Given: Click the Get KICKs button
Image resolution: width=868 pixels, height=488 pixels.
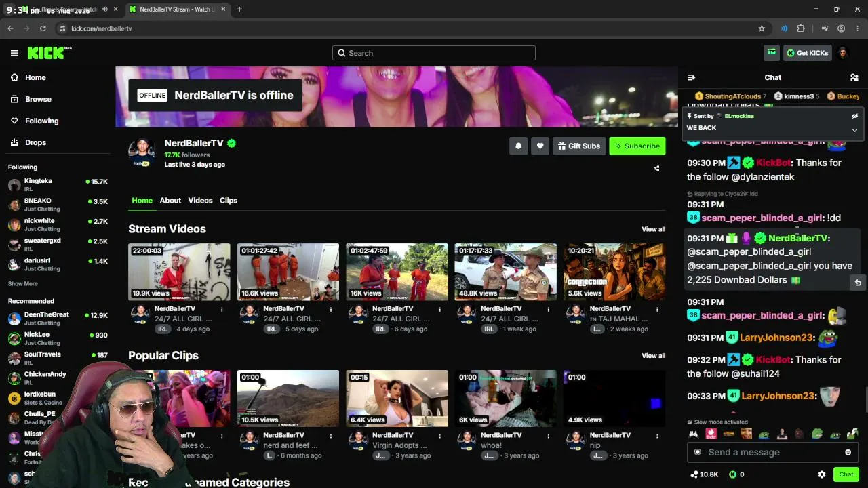Looking at the screenshot, I should [x=807, y=53].
